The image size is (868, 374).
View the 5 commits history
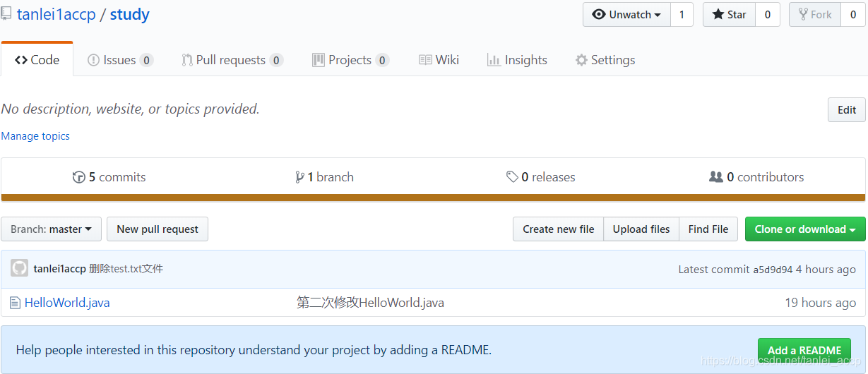pyautogui.click(x=109, y=177)
